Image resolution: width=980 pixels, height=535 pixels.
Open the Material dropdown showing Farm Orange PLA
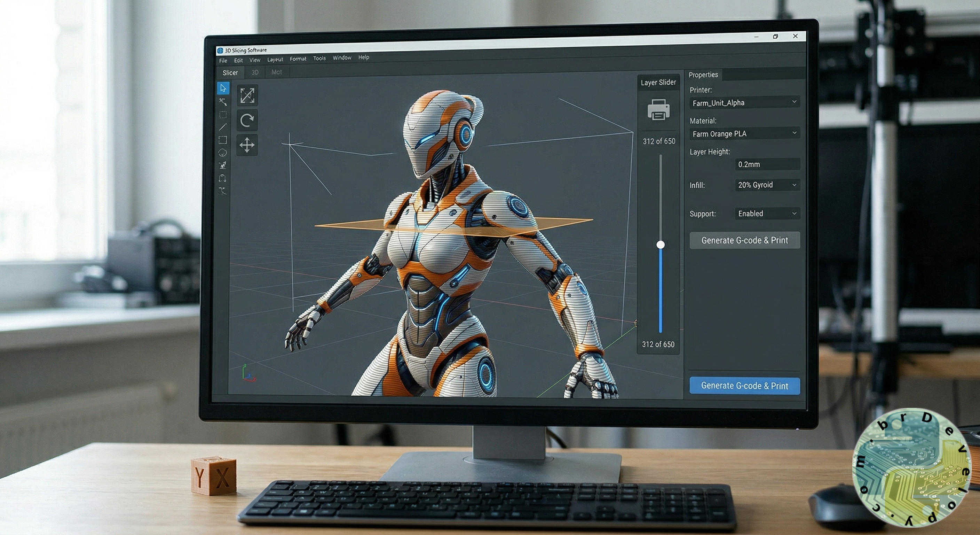[x=744, y=134]
